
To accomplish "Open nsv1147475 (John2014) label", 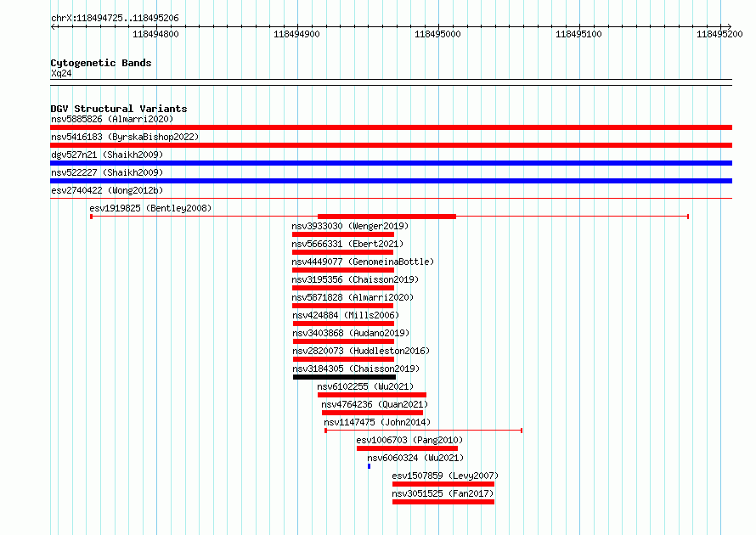I will 377,422.
